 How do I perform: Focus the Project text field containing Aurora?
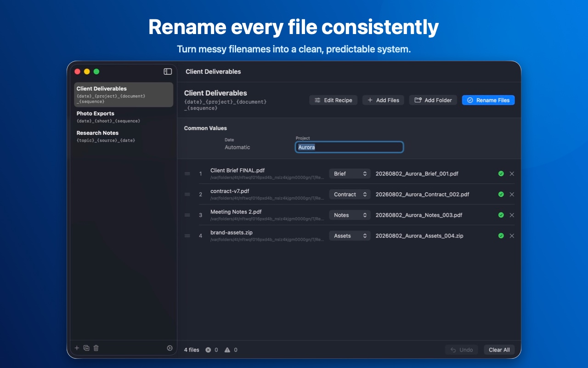click(349, 147)
